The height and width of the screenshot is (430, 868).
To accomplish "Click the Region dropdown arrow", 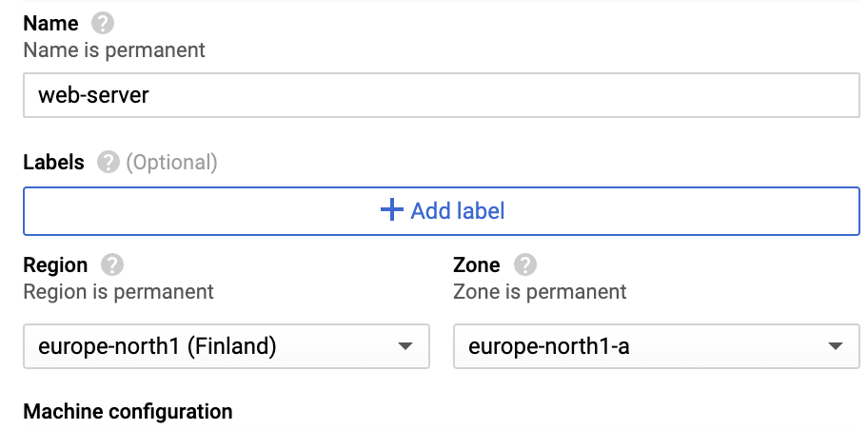I will pos(405,346).
